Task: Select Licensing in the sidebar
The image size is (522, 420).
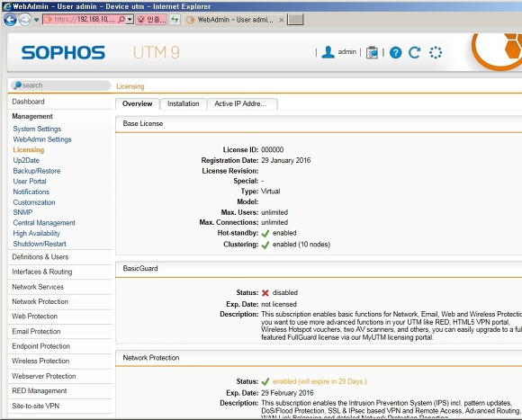Action: click(x=28, y=149)
